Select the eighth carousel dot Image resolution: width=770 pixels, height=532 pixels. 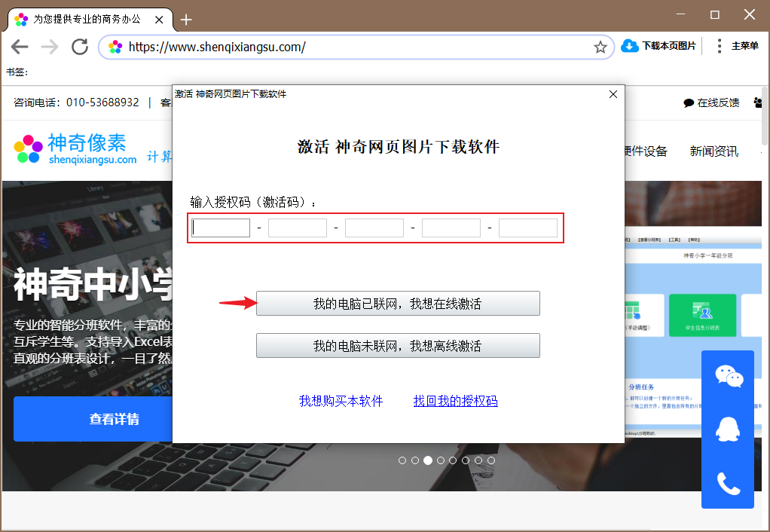(491, 460)
